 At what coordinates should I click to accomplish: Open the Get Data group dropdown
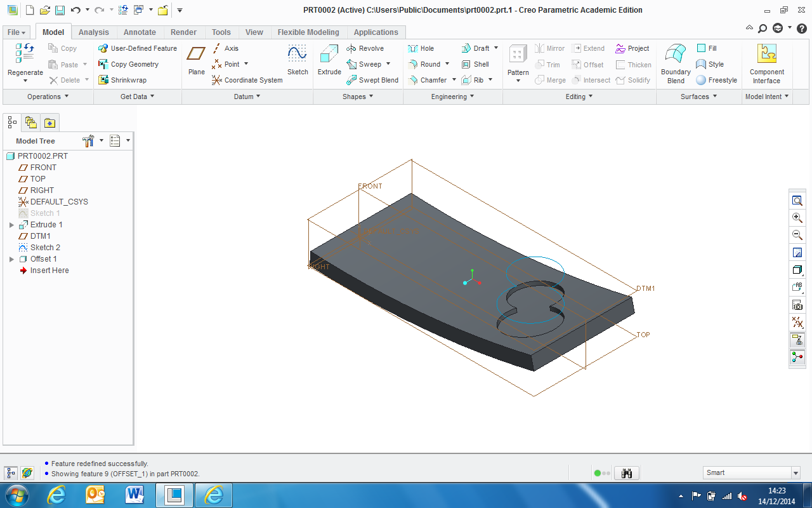[138, 97]
